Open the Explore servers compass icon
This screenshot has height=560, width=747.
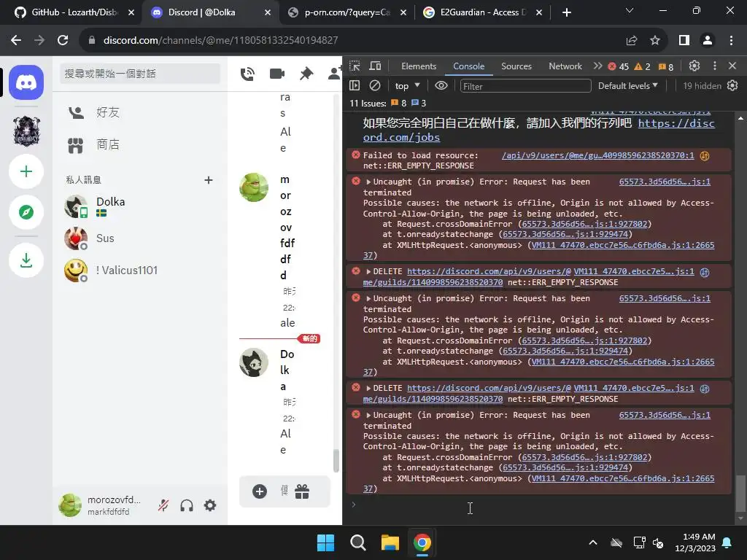(x=26, y=212)
